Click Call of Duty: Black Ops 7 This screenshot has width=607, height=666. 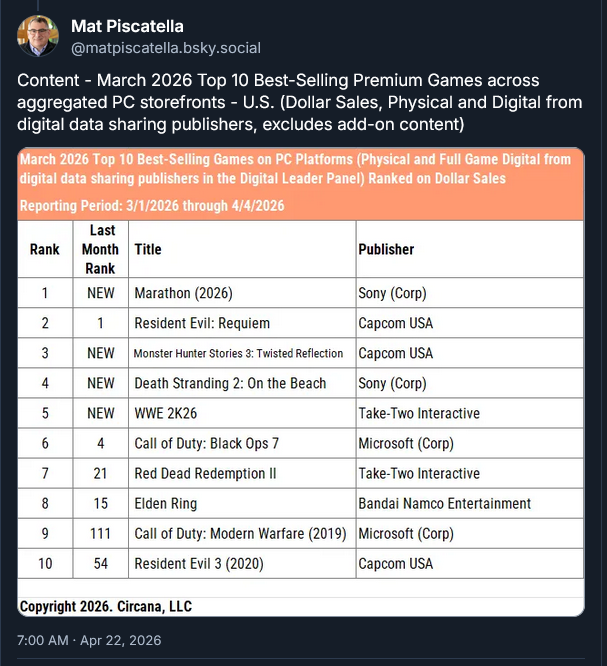click(x=206, y=443)
